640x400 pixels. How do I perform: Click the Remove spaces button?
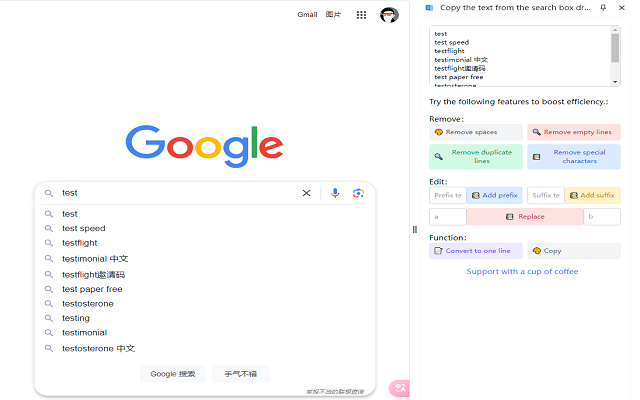tap(476, 132)
